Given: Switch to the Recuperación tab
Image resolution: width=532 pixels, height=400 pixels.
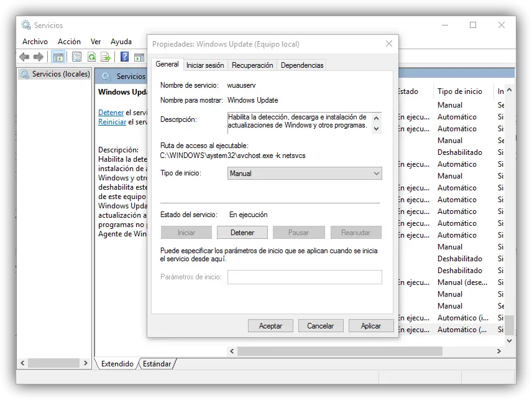Looking at the screenshot, I should click(252, 65).
